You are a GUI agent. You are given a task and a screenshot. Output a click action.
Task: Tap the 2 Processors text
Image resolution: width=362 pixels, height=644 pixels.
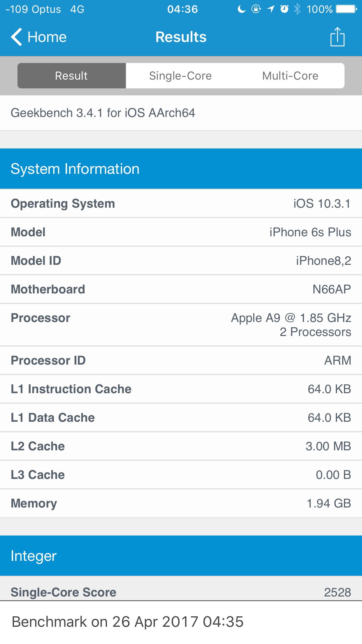[x=315, y=332]
